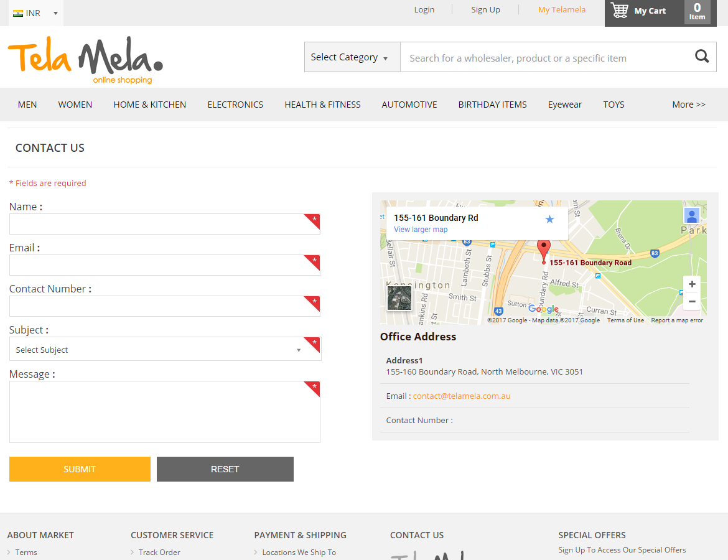
Task: Open the TOYS category
Action: [x=614, y=105]
